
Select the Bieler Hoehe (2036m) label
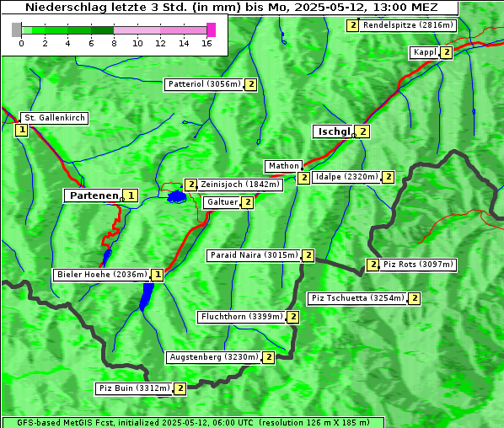[102, 275]
